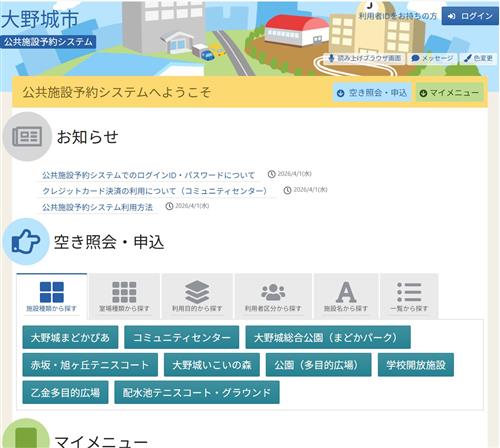
Task: Choose 配水池テニスコート・グラウンド
Action: [x=197, y=392]
